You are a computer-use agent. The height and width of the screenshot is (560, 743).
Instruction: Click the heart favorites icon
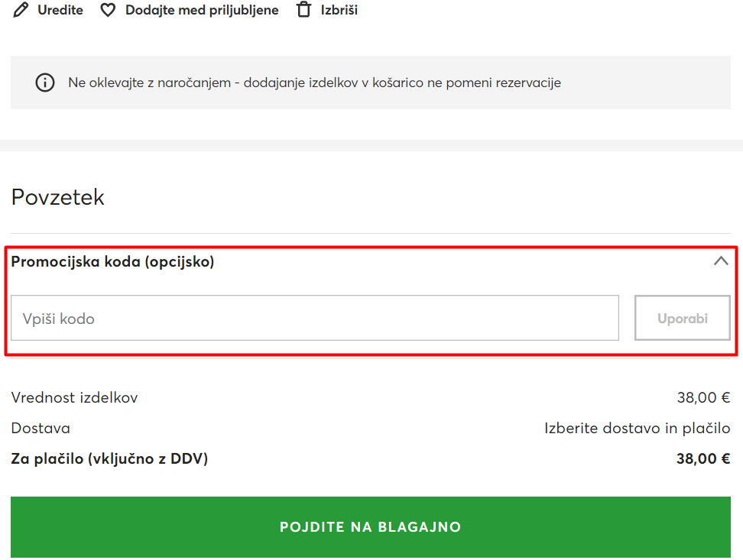click(108, 10)
